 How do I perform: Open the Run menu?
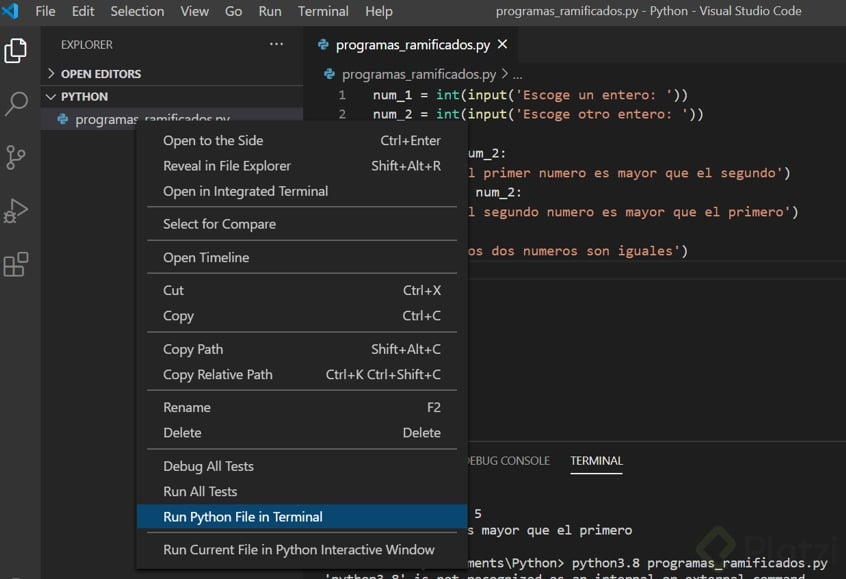point(270,11)
